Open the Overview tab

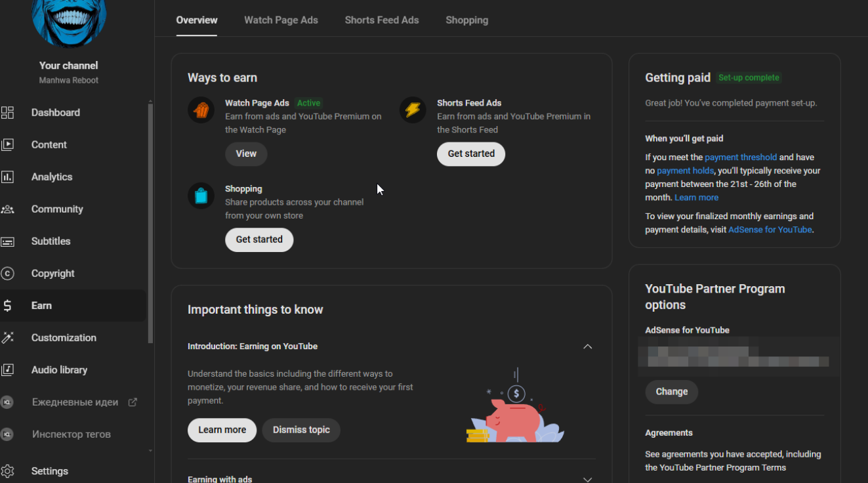coord(197,20)
